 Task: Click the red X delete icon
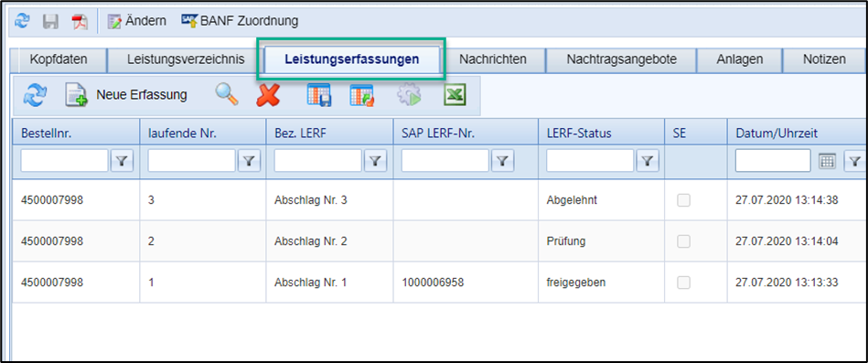click(268, 95)
